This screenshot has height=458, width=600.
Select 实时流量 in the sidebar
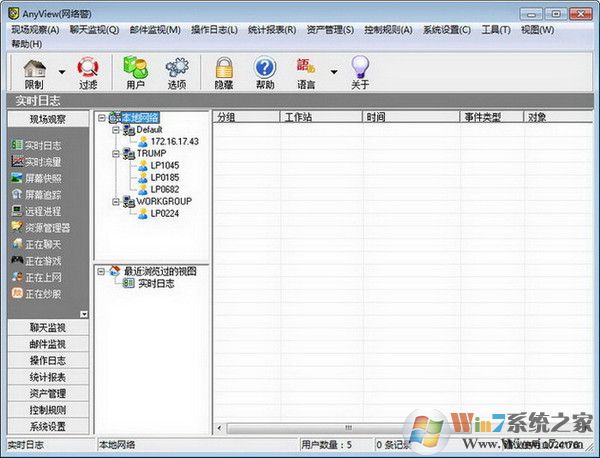tap(36, 162)
